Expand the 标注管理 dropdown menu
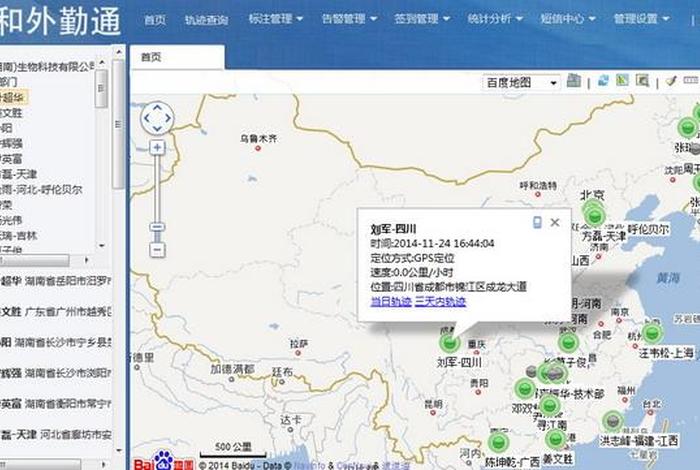700x470 pixels. point(275,19)
